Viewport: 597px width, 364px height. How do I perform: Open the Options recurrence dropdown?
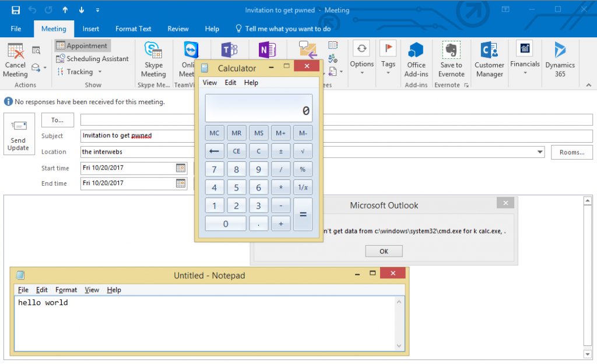[361, 58]
